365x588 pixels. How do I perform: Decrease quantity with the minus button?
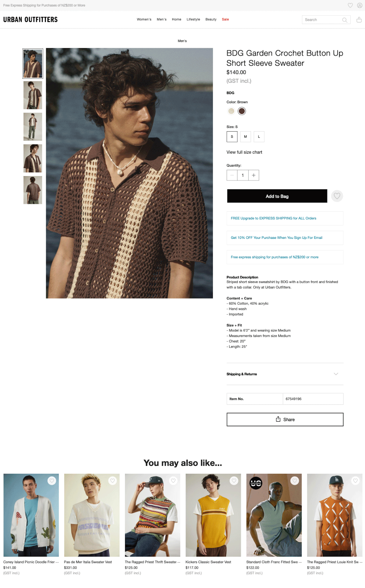(232, 175)
